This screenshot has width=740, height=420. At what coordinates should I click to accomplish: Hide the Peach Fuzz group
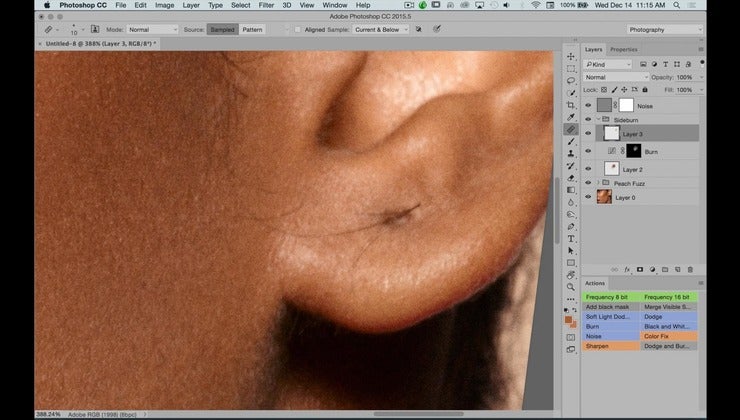(588, 183)
